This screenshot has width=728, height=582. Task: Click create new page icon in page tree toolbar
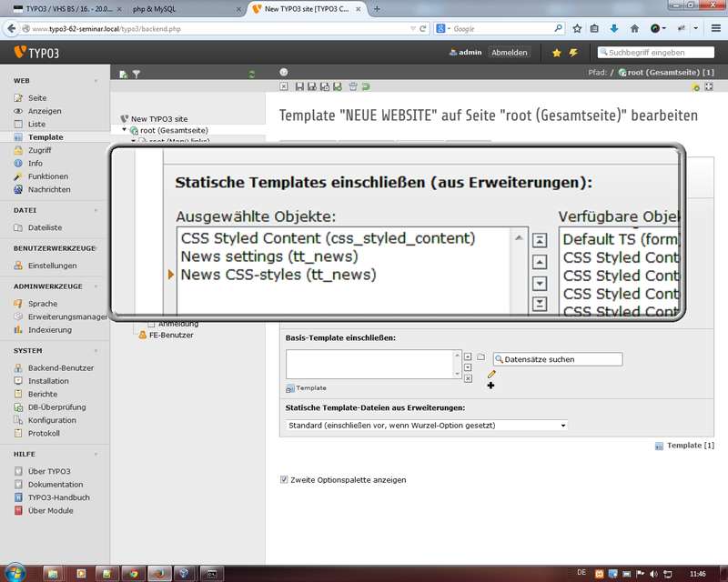click(123, 75)
